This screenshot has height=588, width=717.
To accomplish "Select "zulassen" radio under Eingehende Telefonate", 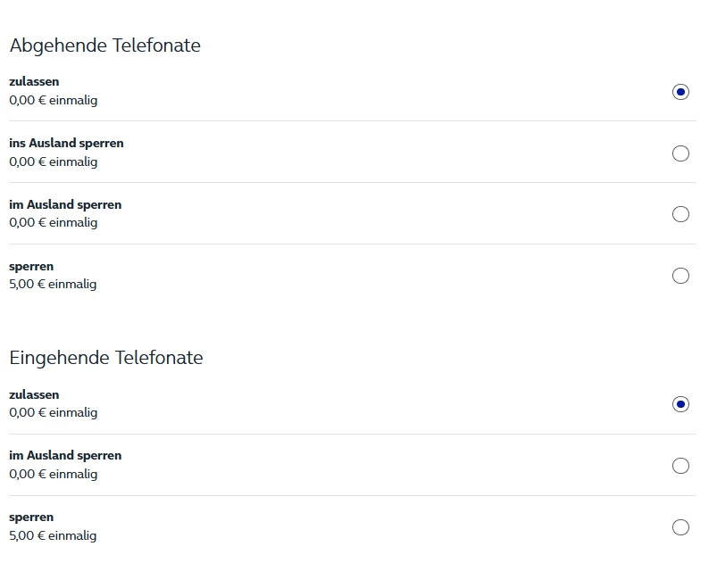I will click(680, 404).
